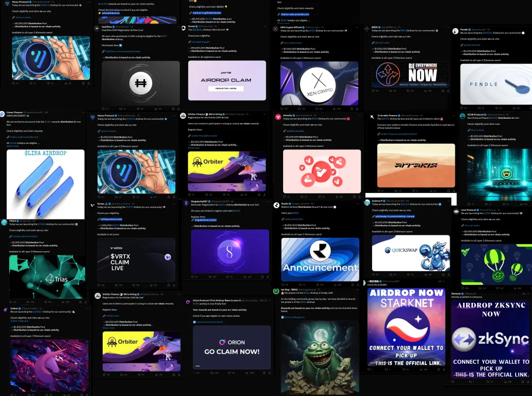The width and height of the screenshot is (532, 396).
Task: Retweet the XEN Crypto Official tweet
Action: tap(299, 108)
